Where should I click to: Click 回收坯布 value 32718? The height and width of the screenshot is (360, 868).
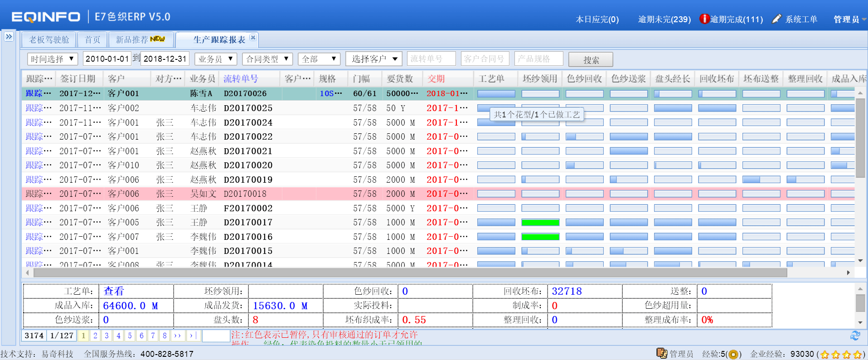point(567,291)
